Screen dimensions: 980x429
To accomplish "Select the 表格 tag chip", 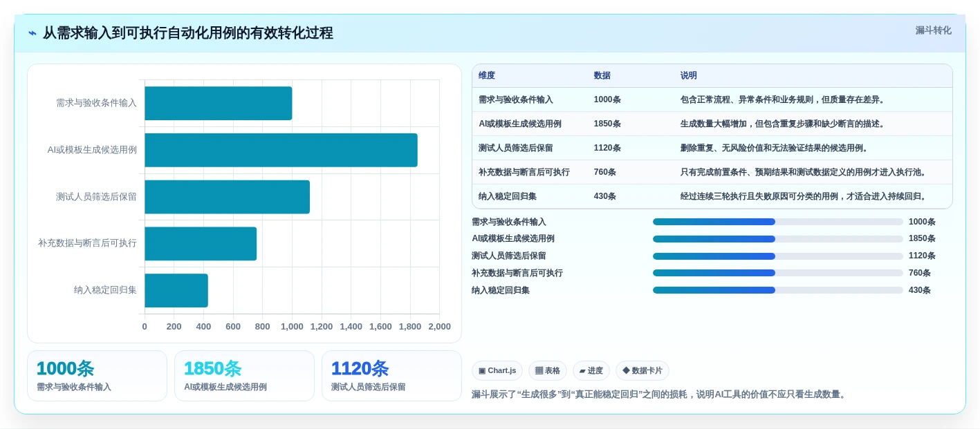I will pyautogui.click(x=548, y=371).
